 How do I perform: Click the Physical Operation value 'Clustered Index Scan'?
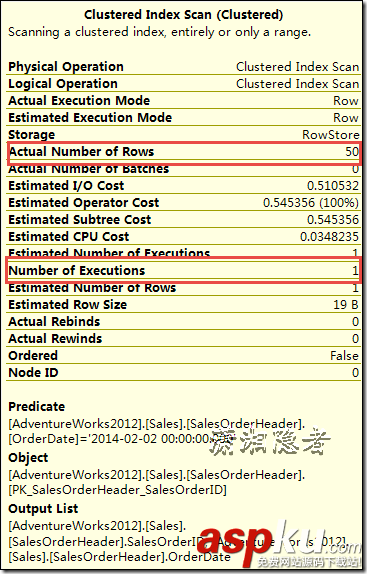[x=297, y=67]
